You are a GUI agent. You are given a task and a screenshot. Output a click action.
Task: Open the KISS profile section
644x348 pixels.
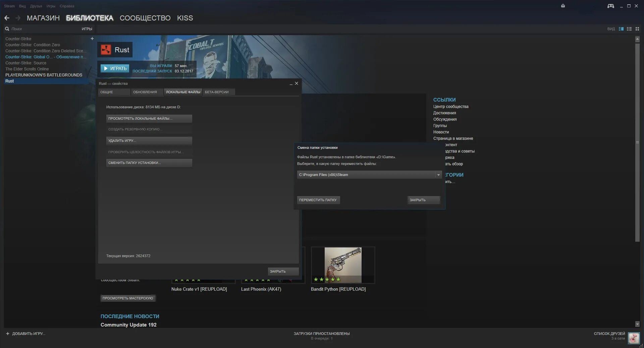[x=185, y=18]
